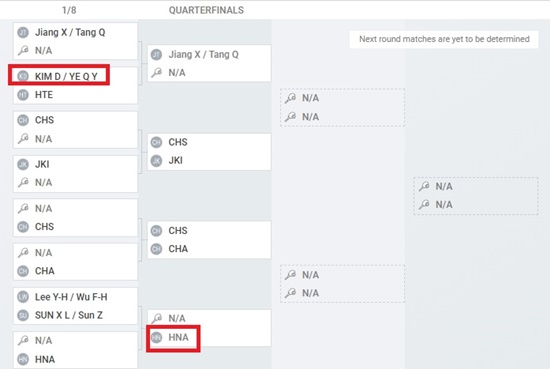Open Lee Y-H / Wu F-H team entry

pos(71,297)
